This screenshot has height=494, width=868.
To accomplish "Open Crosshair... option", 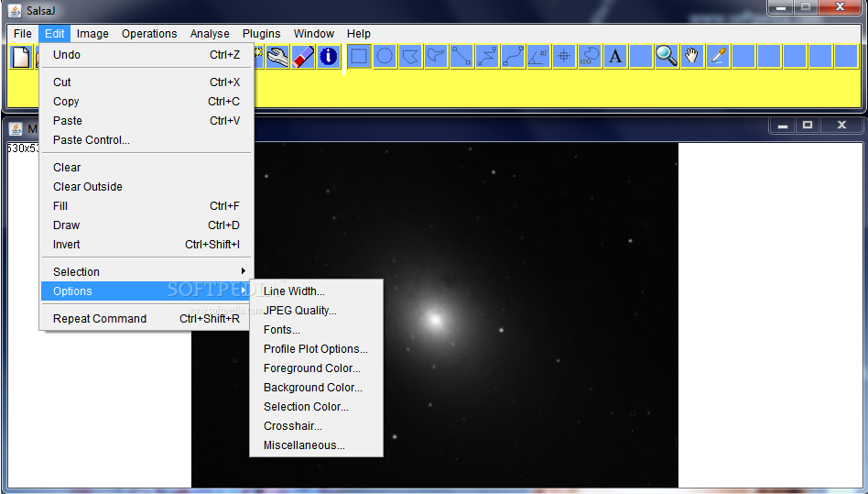I will 316,426.
